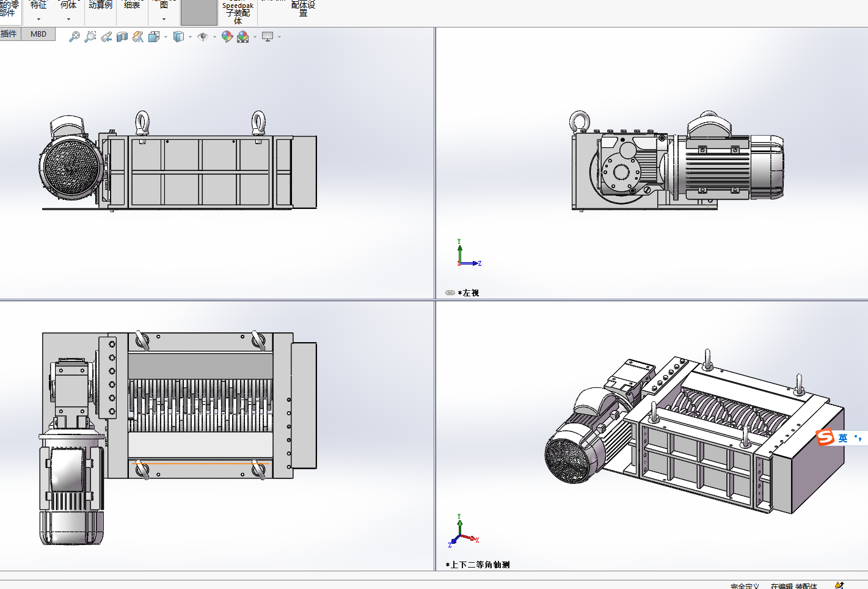Screen dimensions: 868x589
Task: Click the 在编辑 装配体 status bar text
Action: point(793,586)
